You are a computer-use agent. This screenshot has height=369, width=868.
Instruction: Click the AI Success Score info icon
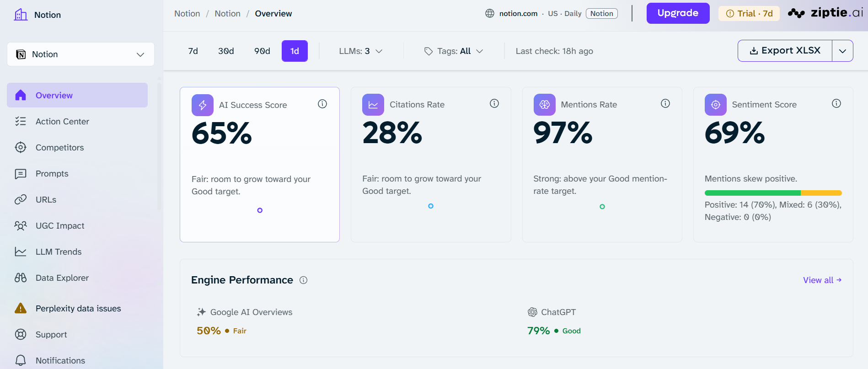tap(322, 104)
